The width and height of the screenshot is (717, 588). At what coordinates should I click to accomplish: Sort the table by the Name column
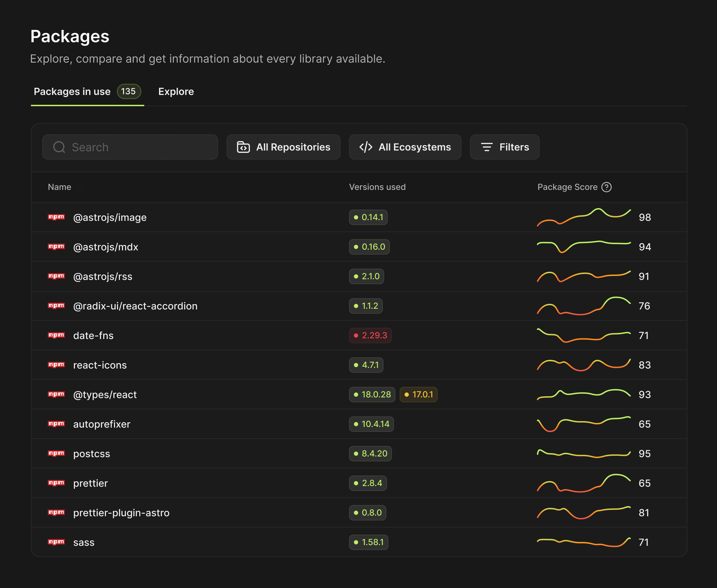[x=60, y=187]
